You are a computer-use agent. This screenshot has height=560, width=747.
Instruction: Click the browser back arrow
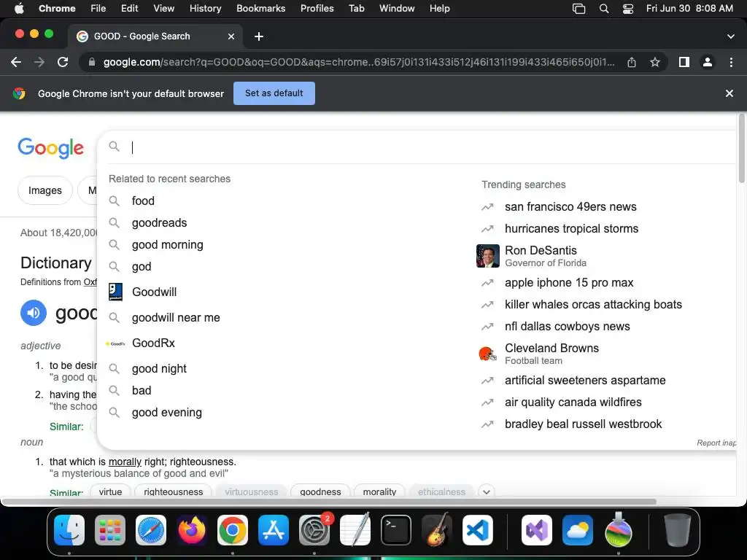pyautogui.click(x=16, y=62)
